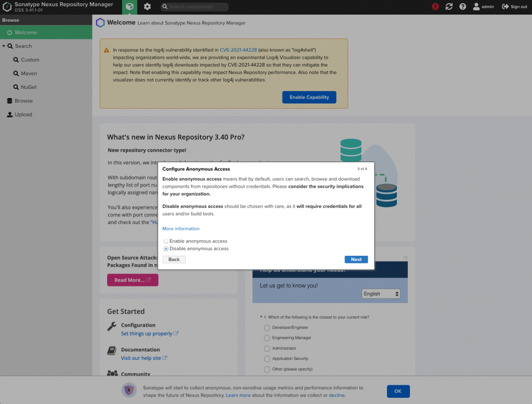Open Custom search in sidebar

tap(30, 60)
